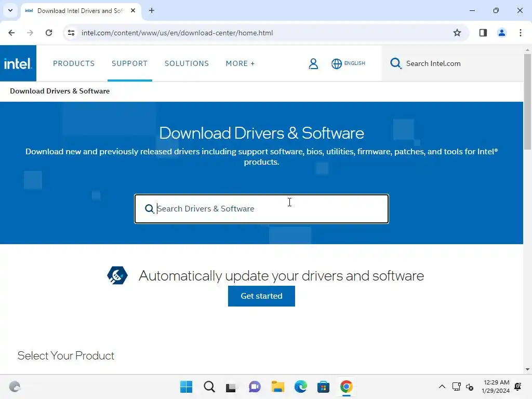Click the driver support assistant hexagon icon
The height and width of the screenshot is (399, 532).
pos(117,275)
